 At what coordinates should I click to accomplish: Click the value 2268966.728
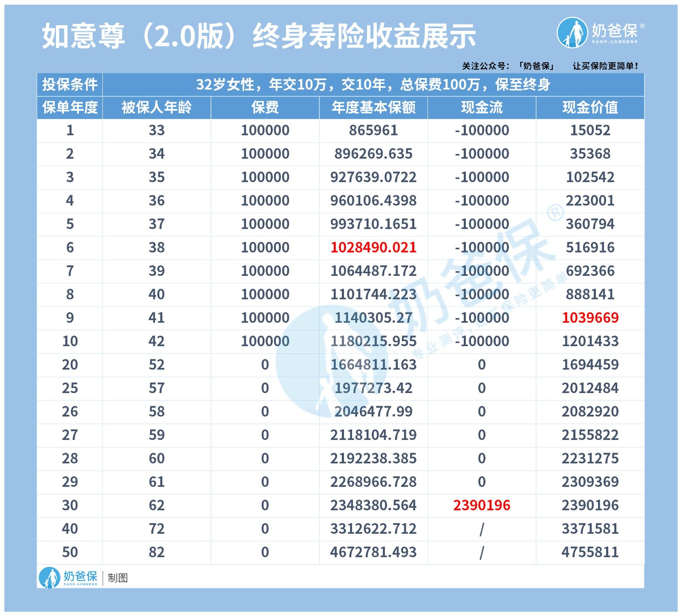(x=373, y=482)
